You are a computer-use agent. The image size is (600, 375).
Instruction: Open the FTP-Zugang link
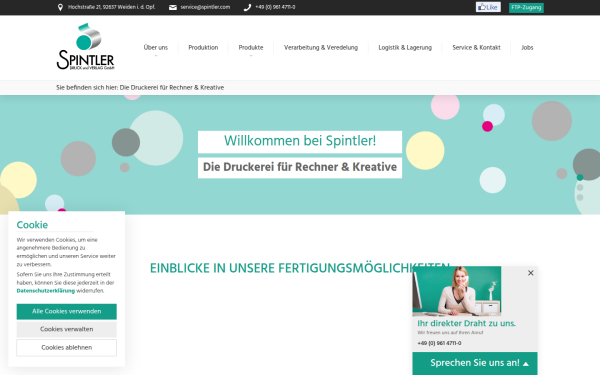[526, 7]
